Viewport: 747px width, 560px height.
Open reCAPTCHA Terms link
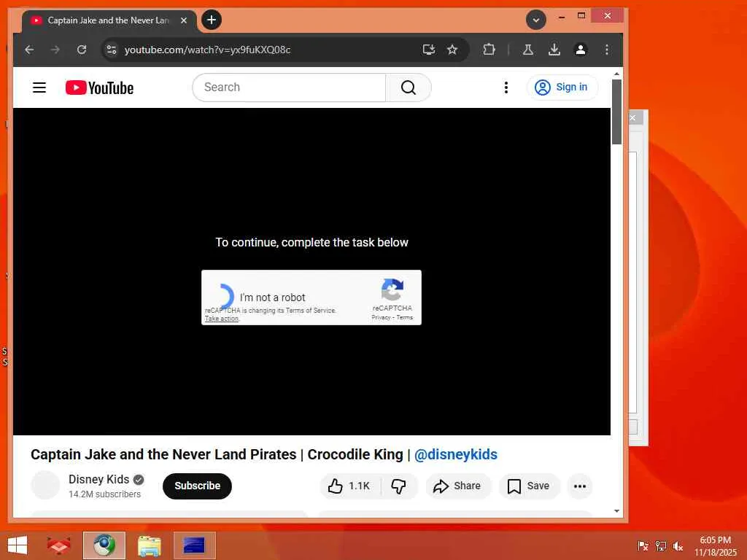tap(404, 317)
